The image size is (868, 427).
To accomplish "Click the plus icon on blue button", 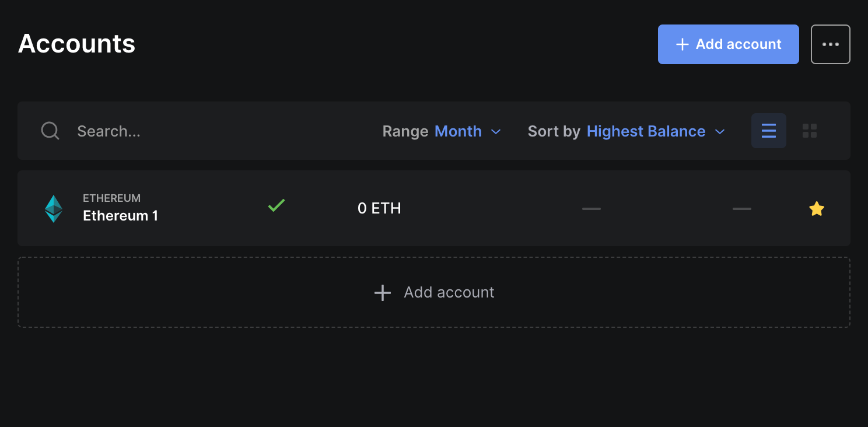I will click(682, 44).
